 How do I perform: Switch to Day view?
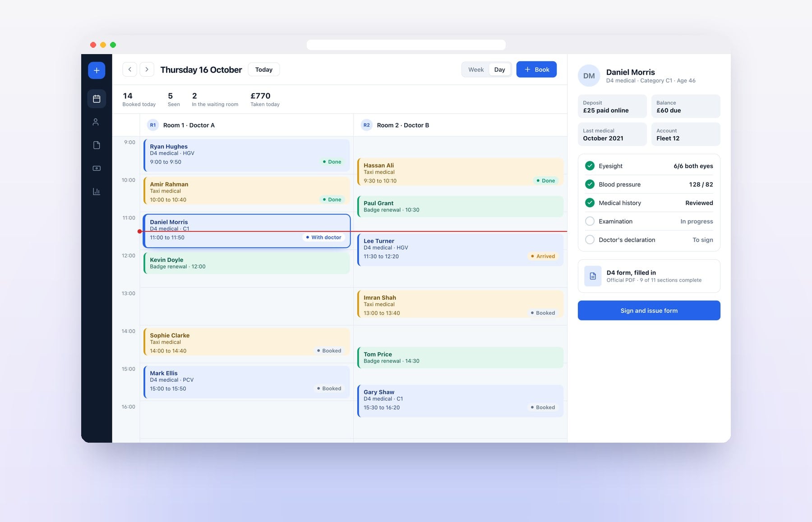point(499,69)
